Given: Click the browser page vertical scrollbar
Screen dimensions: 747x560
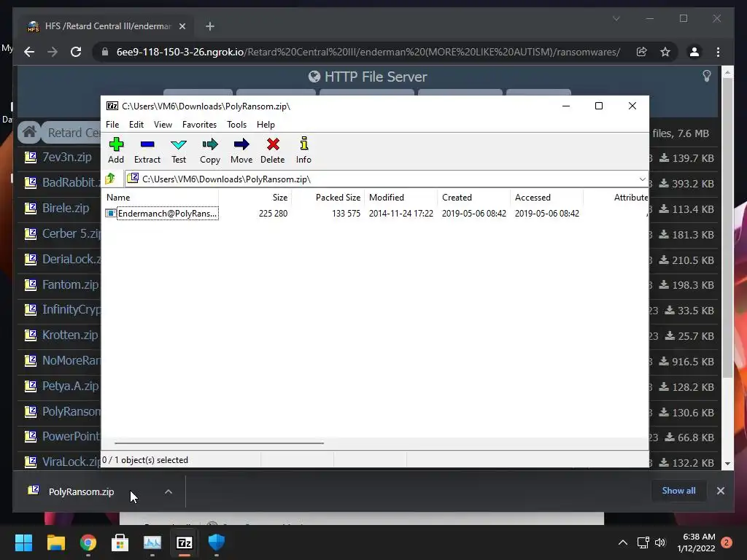Looking at the screenshot, I should coord(727,228).
